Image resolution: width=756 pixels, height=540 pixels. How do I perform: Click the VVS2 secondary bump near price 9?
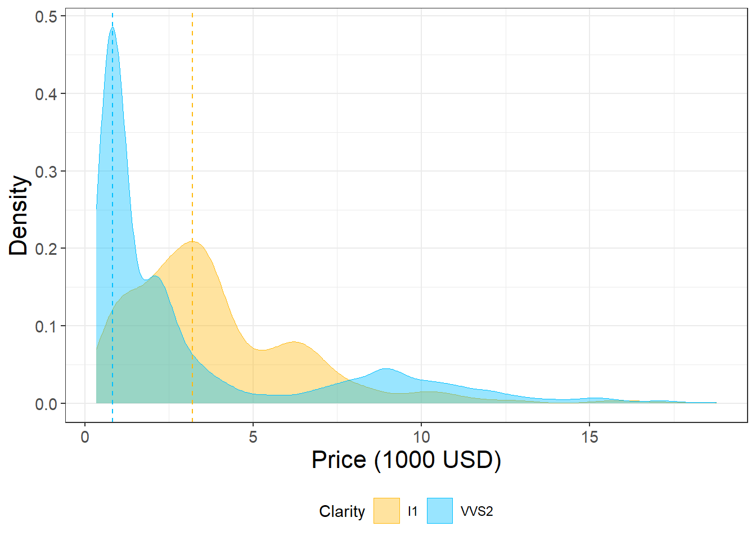point(386,370)
